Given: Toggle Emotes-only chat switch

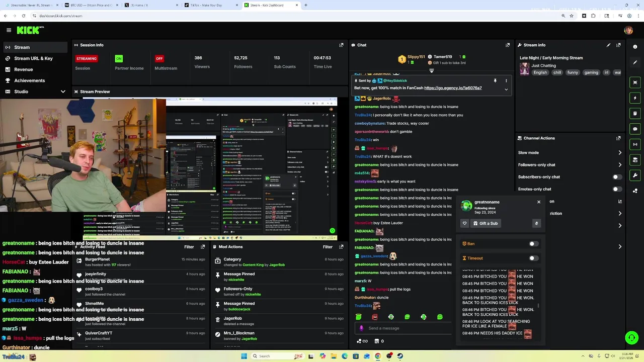Looking at the screenshot, I should (x=617, y=189).
